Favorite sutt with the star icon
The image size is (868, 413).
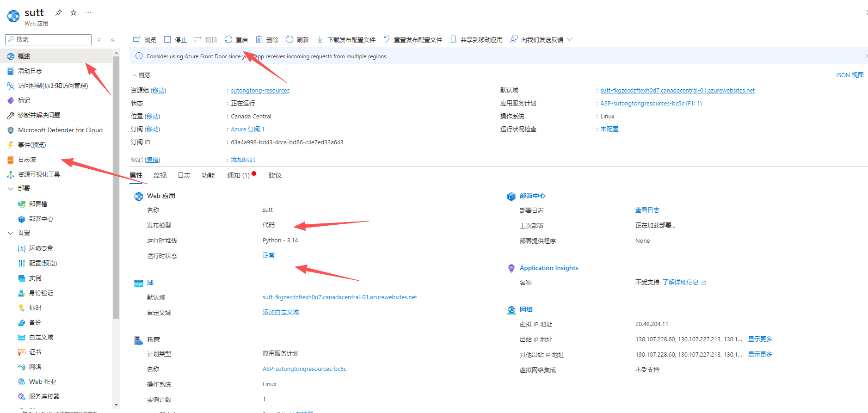coord(74,12)
